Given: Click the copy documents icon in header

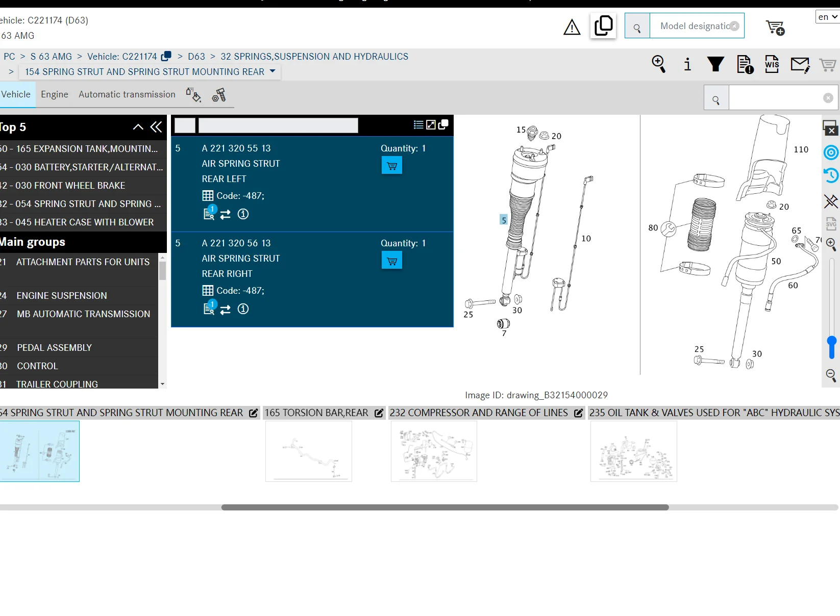Looking at the screenshot, I should click(x=603, y=25).
